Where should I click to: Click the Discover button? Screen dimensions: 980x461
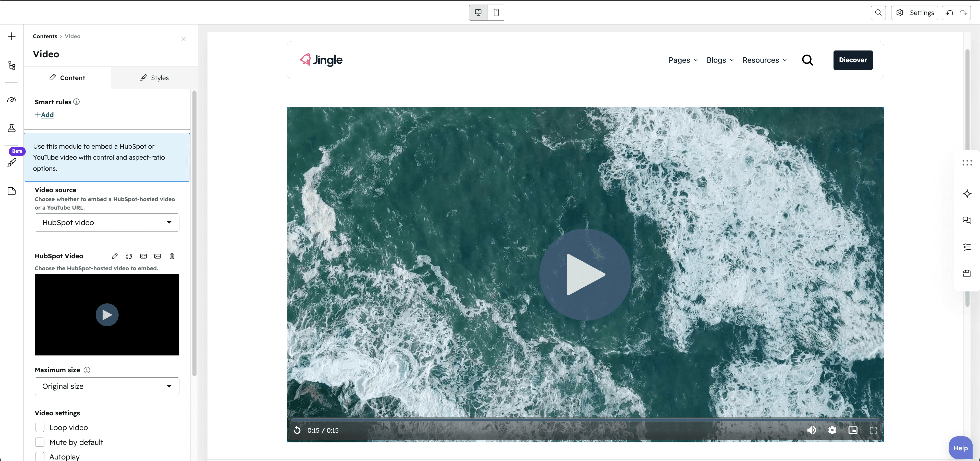click(x=853, y=60)
